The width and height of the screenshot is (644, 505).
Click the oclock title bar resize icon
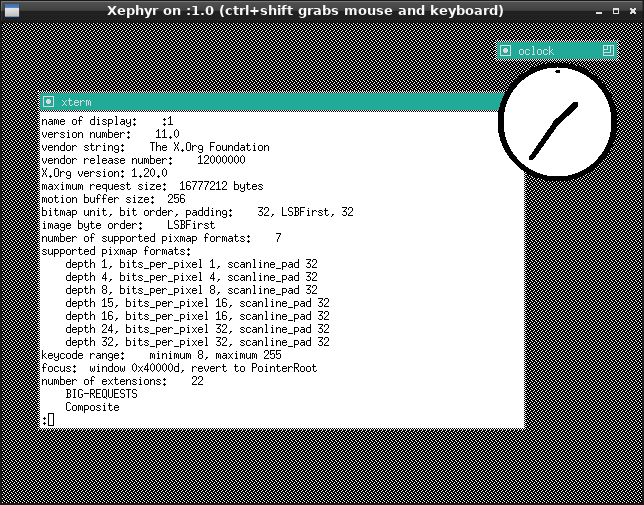coord(607,50)
